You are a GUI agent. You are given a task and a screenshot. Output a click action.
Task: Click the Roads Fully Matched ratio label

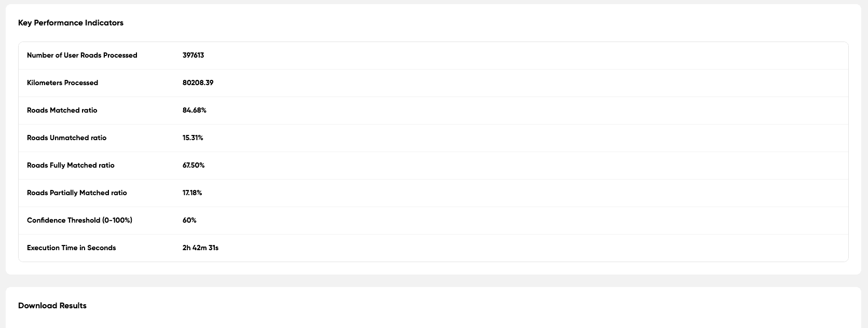pos(71,166)
